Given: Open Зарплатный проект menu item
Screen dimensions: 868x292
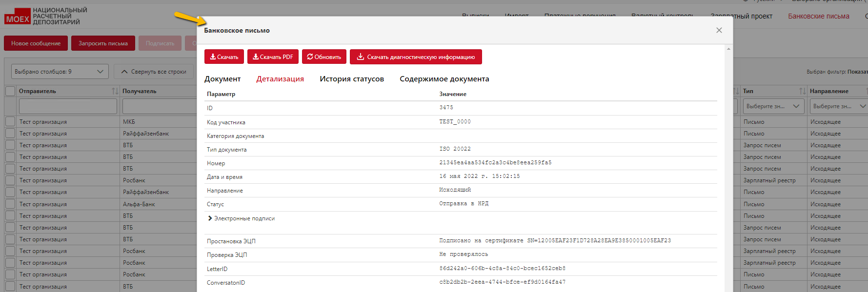Looking at the screenshot, I should (742, 16).
